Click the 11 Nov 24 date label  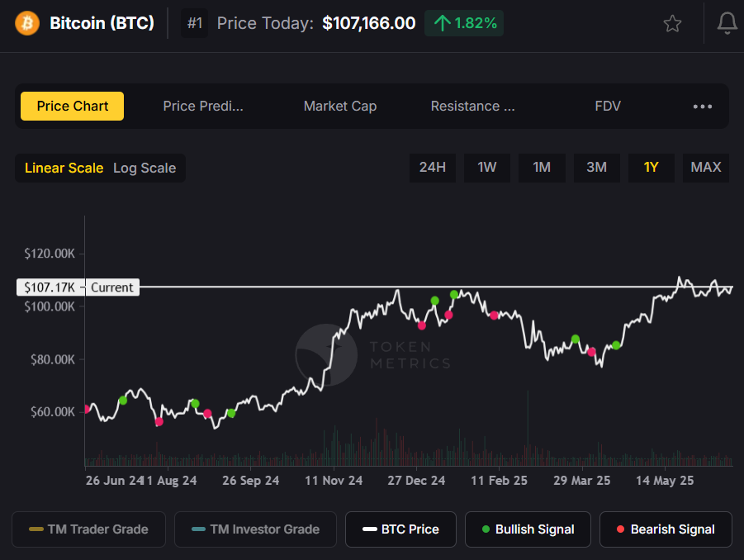pyautogui.click(x=334, y=481)
